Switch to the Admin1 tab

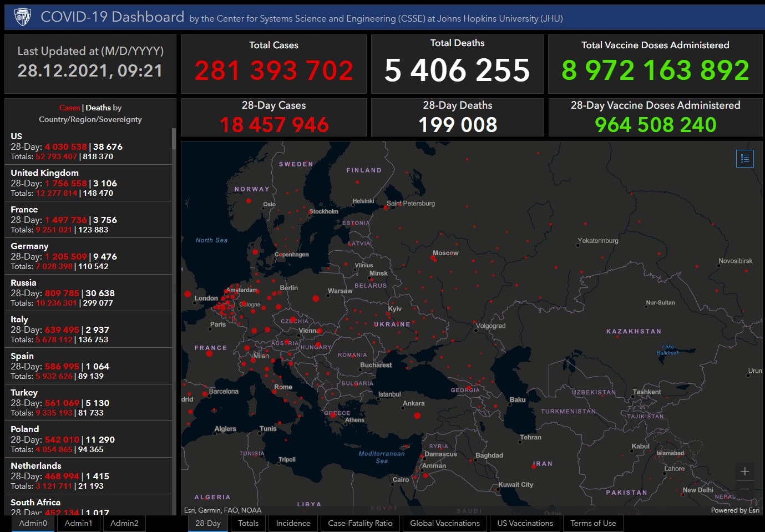78,523
